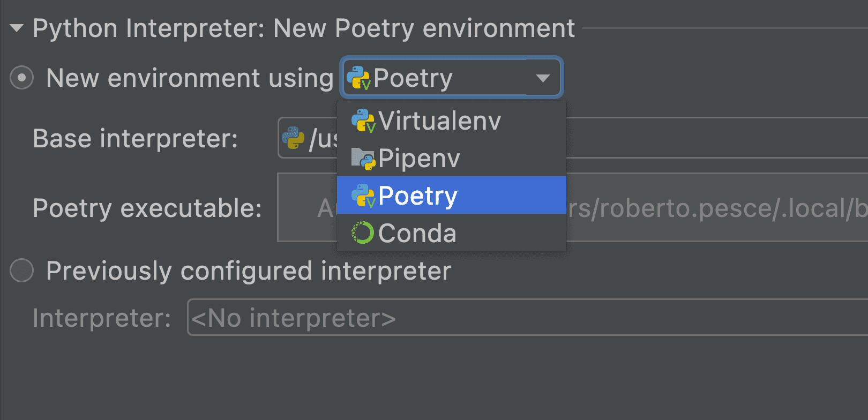Click the Pipenv folder icon
Viewport: 868px width, 420px height.
pyautogui.click(x=363, y=159)
